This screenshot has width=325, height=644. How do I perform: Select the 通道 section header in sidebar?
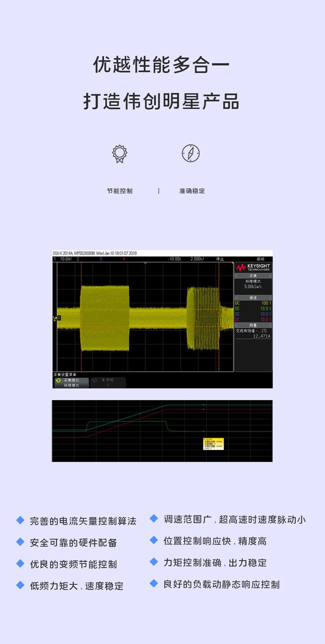click(253, 298)
